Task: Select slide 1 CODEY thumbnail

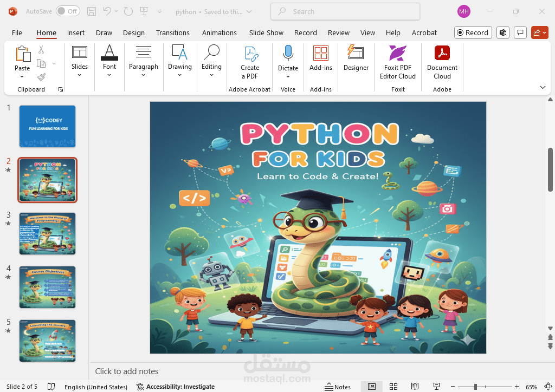Action: (48, 126)
